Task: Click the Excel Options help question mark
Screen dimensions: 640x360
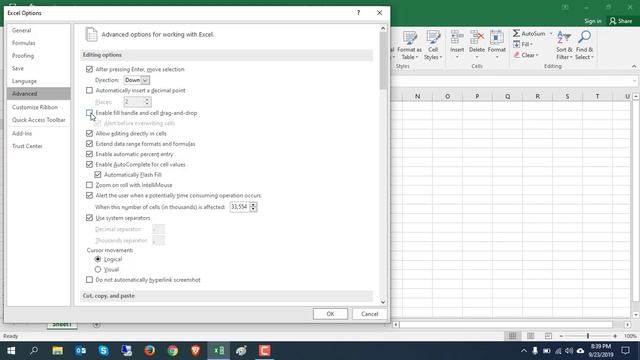Action: point(358,13)
